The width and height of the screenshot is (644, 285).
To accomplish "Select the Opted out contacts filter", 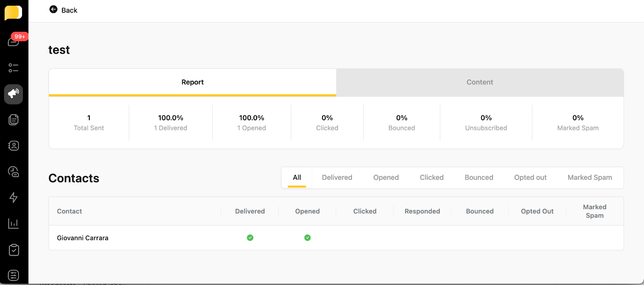I will coord(530,177).
